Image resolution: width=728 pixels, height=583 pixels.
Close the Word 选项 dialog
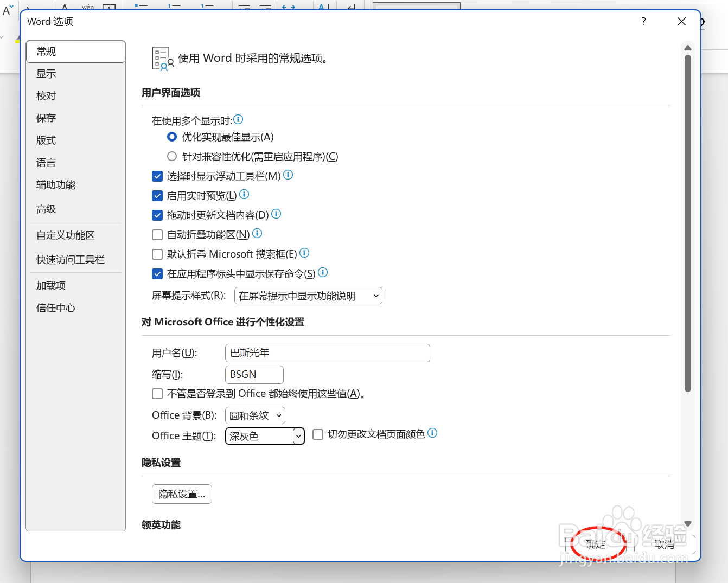[682, 22]
